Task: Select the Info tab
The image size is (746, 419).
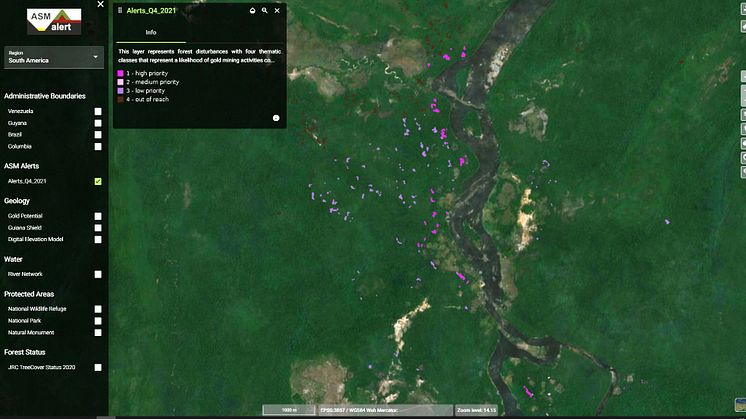Action: point(151,33)
